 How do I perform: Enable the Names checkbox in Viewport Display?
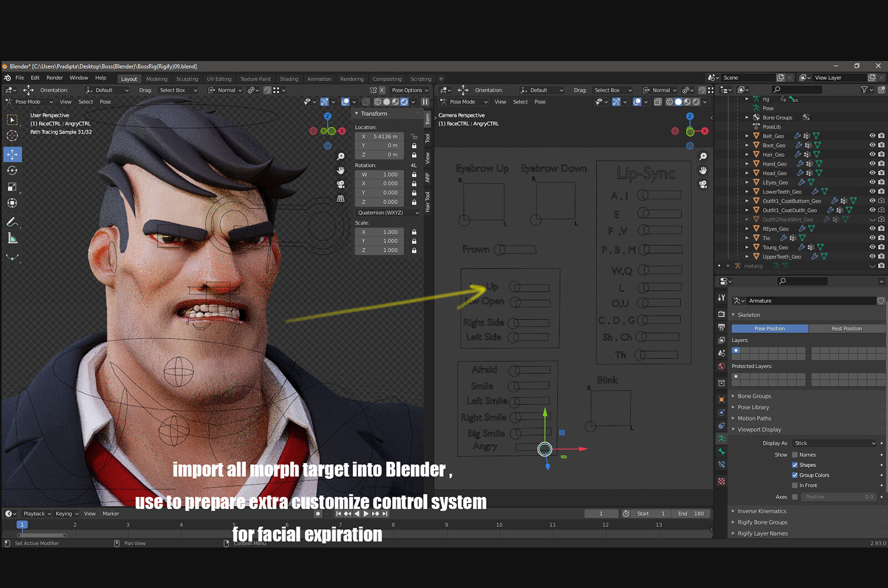pos(795,455)
